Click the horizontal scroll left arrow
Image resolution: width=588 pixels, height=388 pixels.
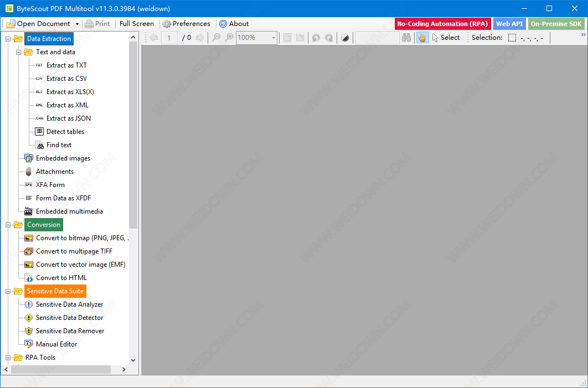pyautogui.click(x=6, y=370)
